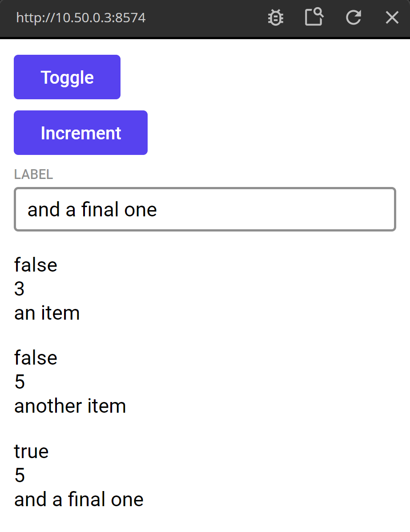Screen dimensions: 410x532
Task: Click the 'true' value in last item
Action: click(31, 451)
